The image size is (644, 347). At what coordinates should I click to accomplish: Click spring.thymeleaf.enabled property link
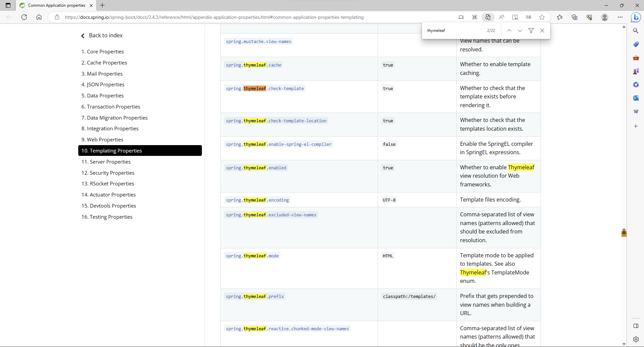click(x=256, y=168)
